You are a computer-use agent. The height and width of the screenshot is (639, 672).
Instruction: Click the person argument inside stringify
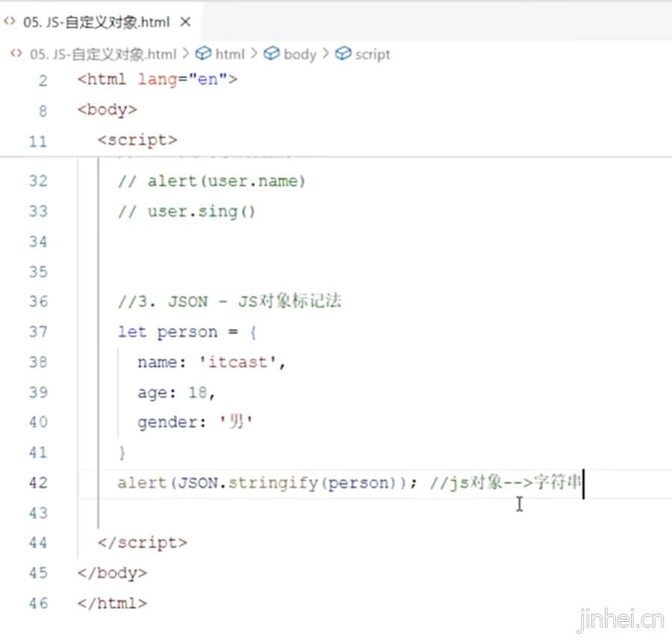[x=361, y=484]
